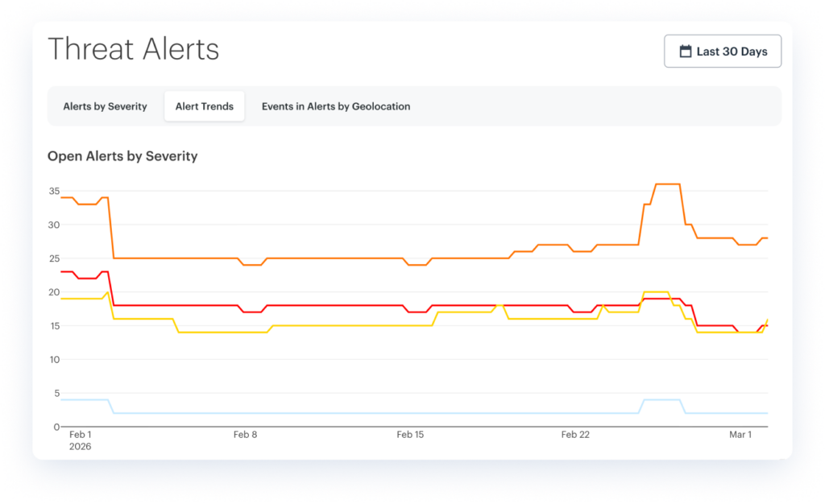
Task: Click the Feb 22 date label
Action: coord(575,435)
